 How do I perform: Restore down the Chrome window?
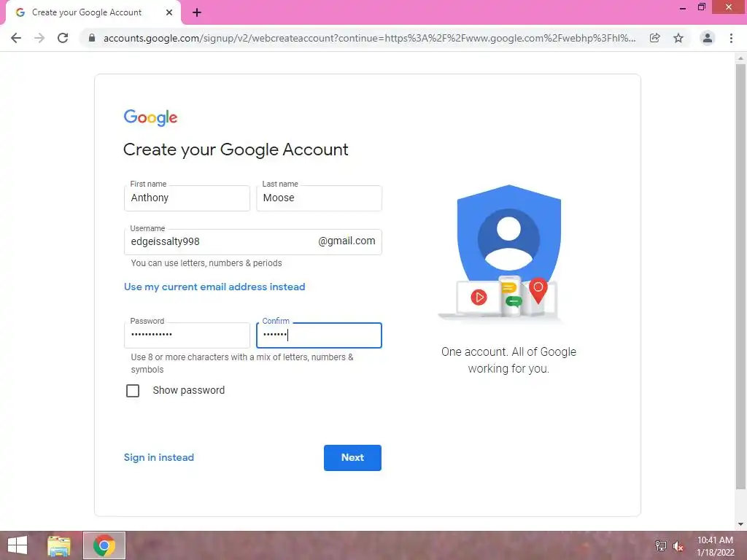[702, 7]
